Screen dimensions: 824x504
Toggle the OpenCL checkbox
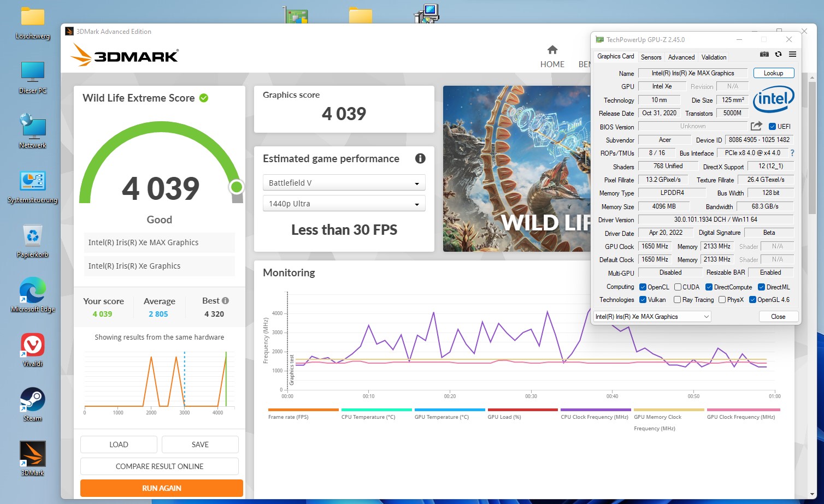(x=643, y=287)
